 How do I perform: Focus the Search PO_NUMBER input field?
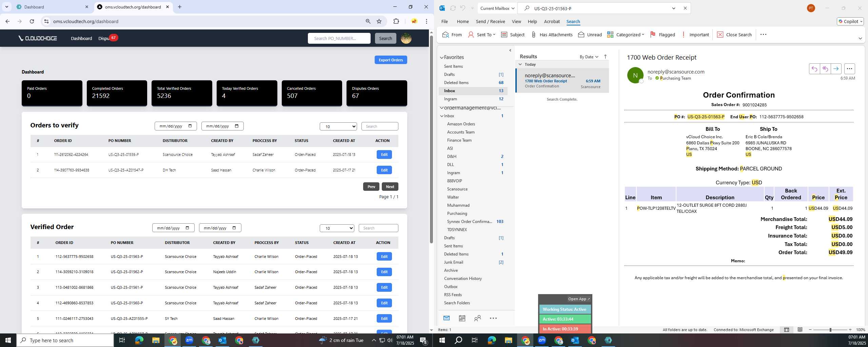(x=339, y=38)
